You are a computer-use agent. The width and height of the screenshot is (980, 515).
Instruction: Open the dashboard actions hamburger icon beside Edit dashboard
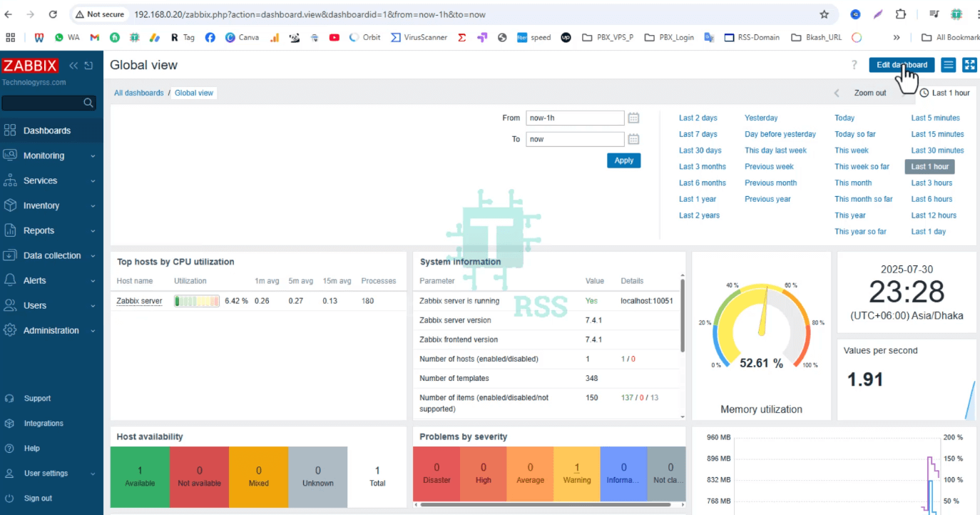point(948,65)
